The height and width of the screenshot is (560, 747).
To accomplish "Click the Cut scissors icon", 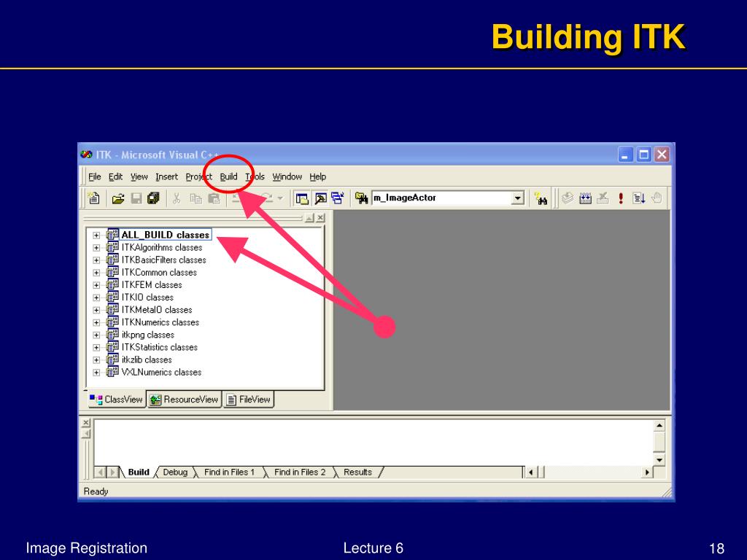I will tap(177, 198).
